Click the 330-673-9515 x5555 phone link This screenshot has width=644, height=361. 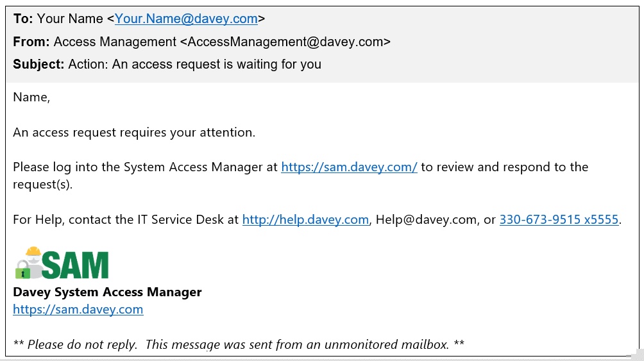[x=559, y=220]
